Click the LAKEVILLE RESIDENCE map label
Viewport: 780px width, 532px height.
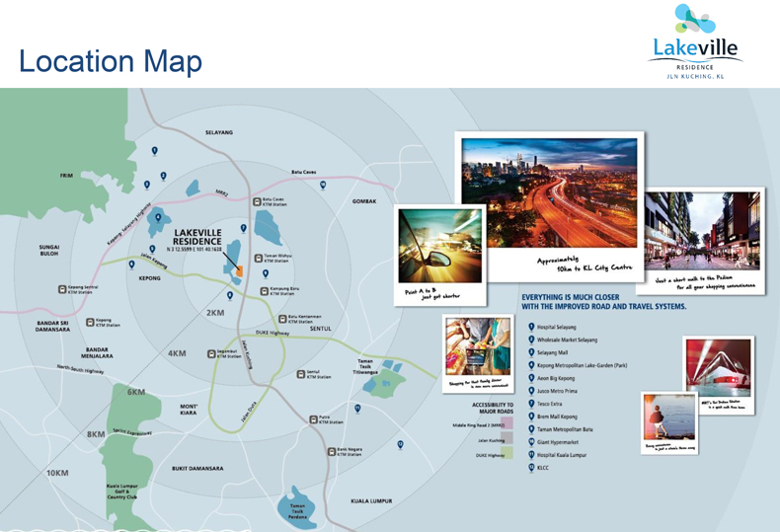(x=197, y=237)
